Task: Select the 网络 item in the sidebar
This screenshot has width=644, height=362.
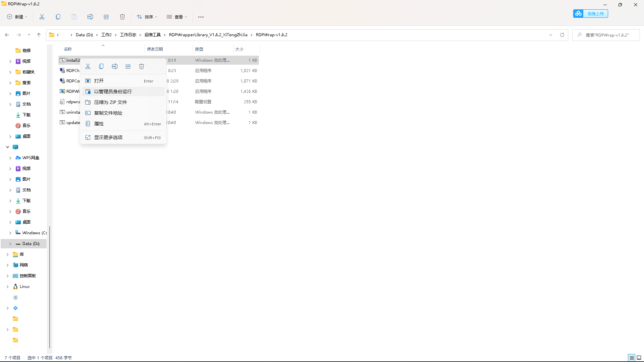Action: (x=24, y=265)
